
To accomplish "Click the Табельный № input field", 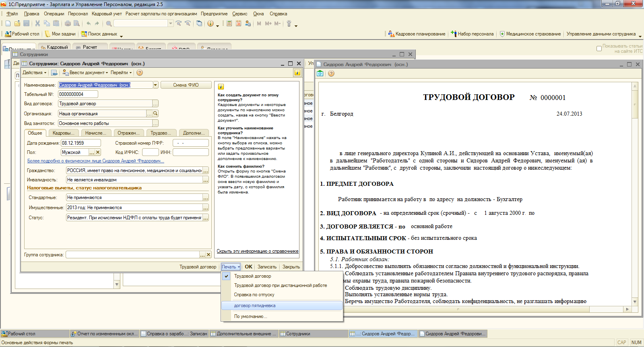I will pos(78,94).
